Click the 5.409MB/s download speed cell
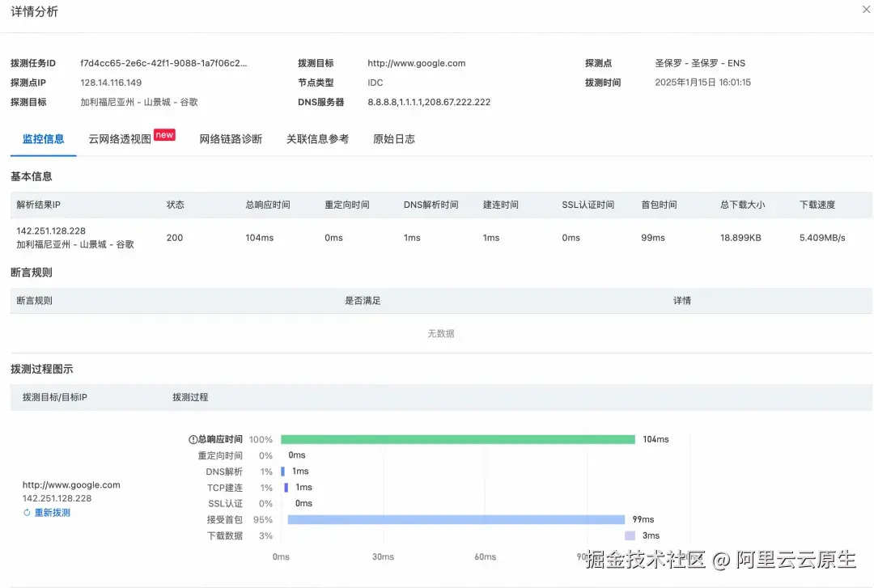This screenshot has width=874, height=588. pos(822,238)
